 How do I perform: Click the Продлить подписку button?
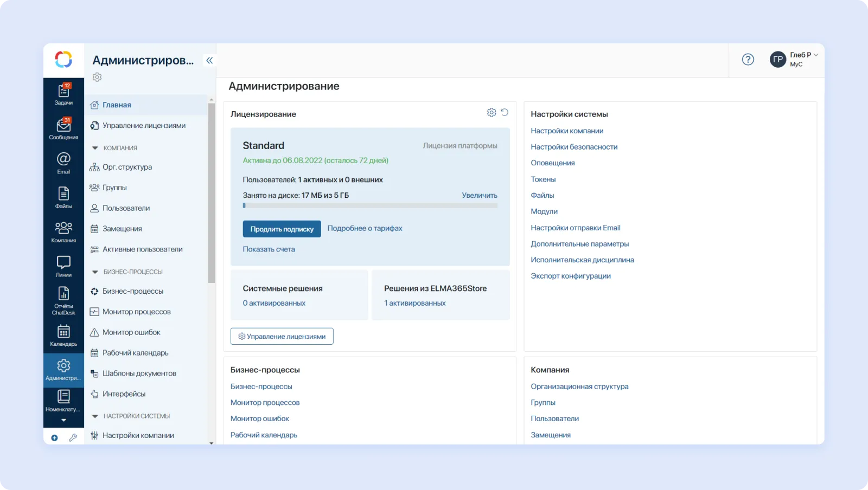coord(282,229)
